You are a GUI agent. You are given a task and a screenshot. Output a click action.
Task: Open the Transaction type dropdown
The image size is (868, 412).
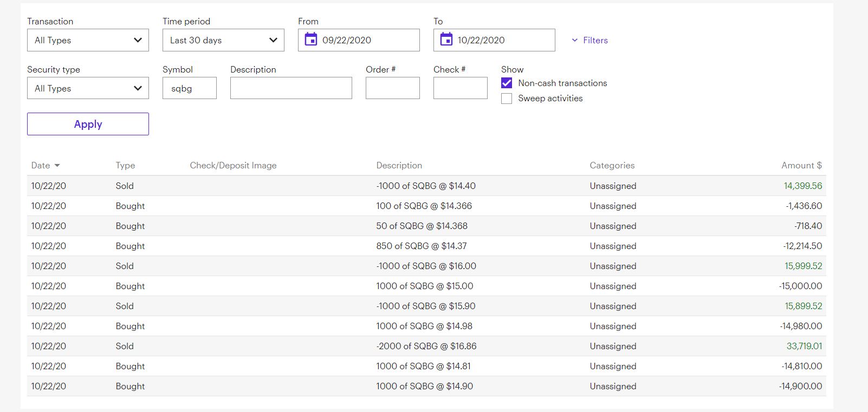click(88, 40)
